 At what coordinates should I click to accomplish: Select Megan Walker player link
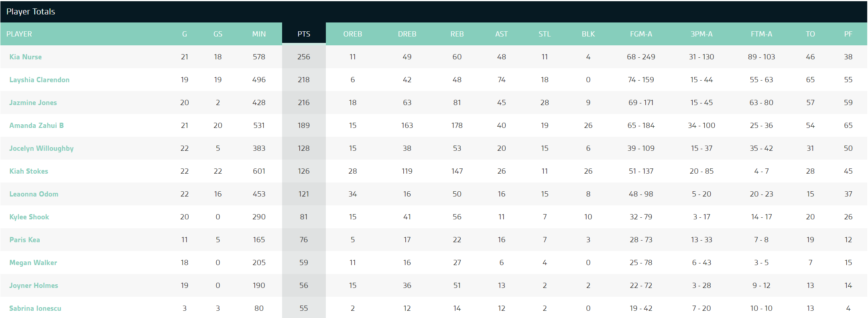[x=33, y=263]
